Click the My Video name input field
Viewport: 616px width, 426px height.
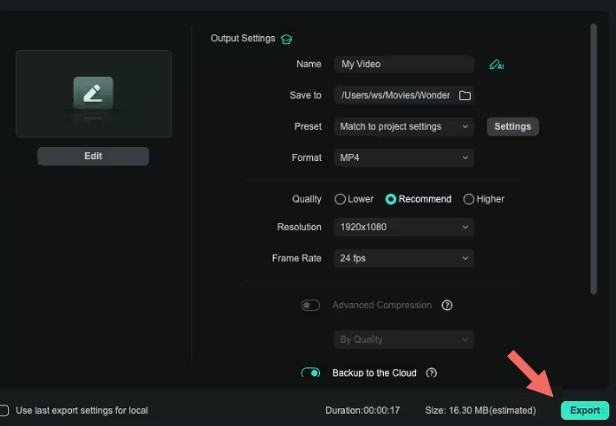tap(403, 64)
